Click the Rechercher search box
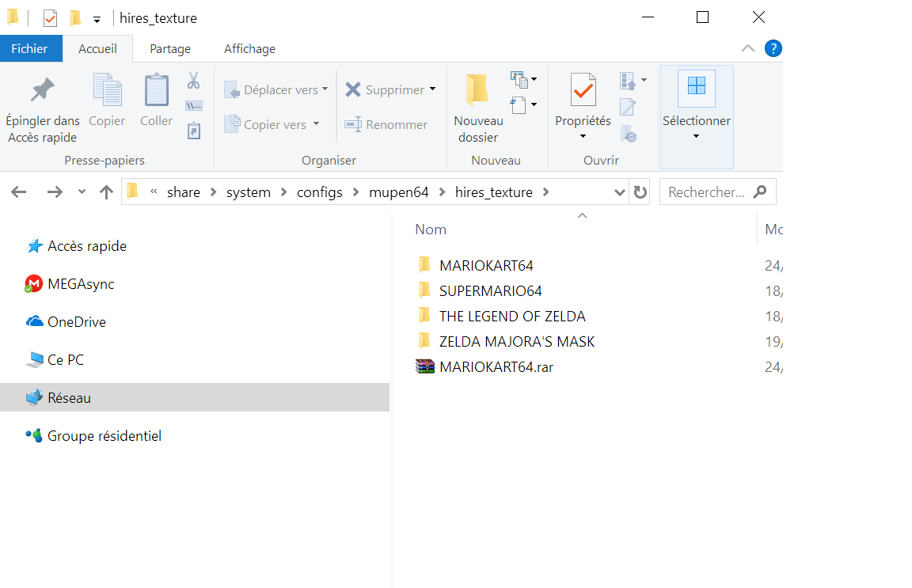The image size is (912, 588). (718, 192)
